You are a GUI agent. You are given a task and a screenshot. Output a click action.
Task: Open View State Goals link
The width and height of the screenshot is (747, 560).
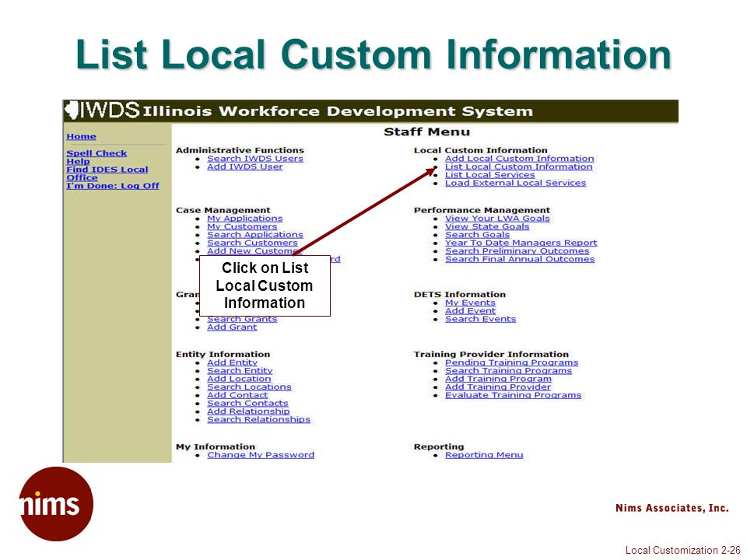pos(487,226)
